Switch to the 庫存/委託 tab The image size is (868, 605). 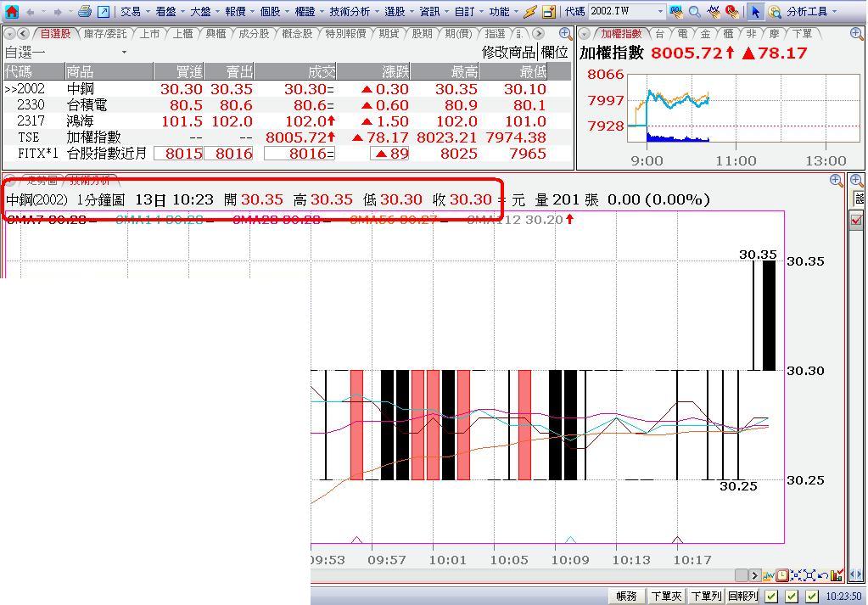tap(105, 34)
